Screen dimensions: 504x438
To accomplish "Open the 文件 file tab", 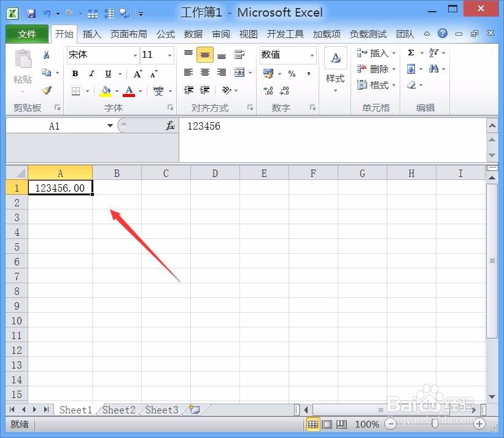I will tap(27, 34).
